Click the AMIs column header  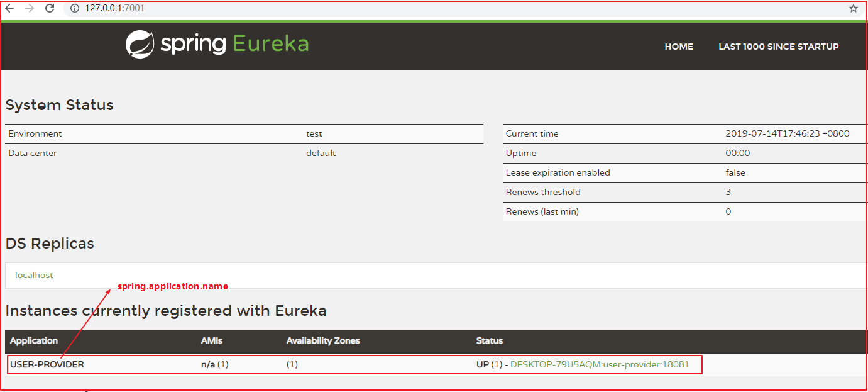(x=211, y=340)
